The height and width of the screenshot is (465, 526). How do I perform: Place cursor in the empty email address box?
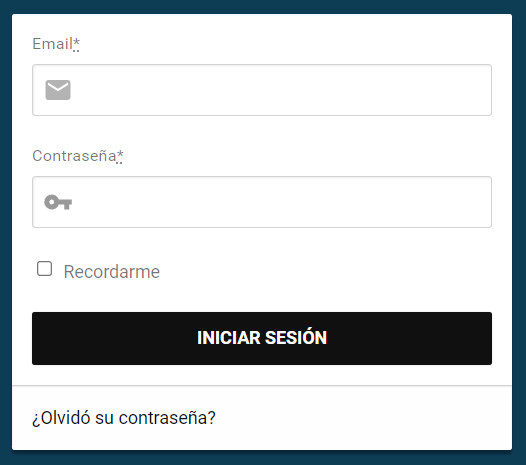point(262,90)
